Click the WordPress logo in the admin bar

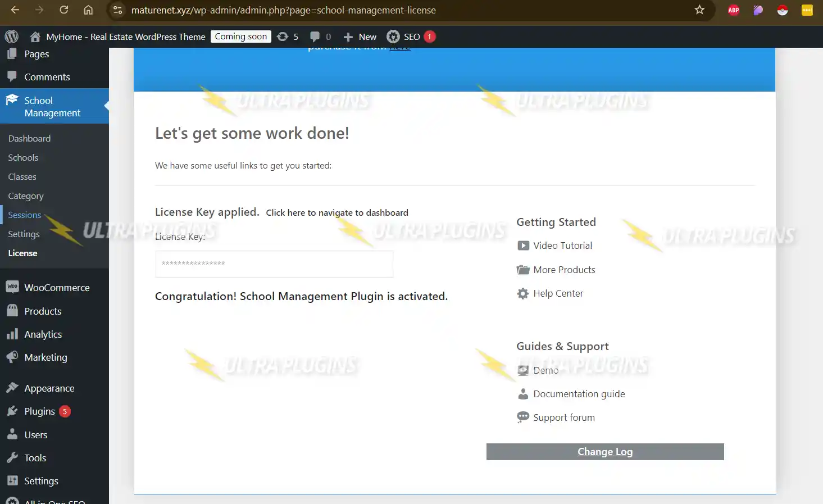(x=11, y=37)
